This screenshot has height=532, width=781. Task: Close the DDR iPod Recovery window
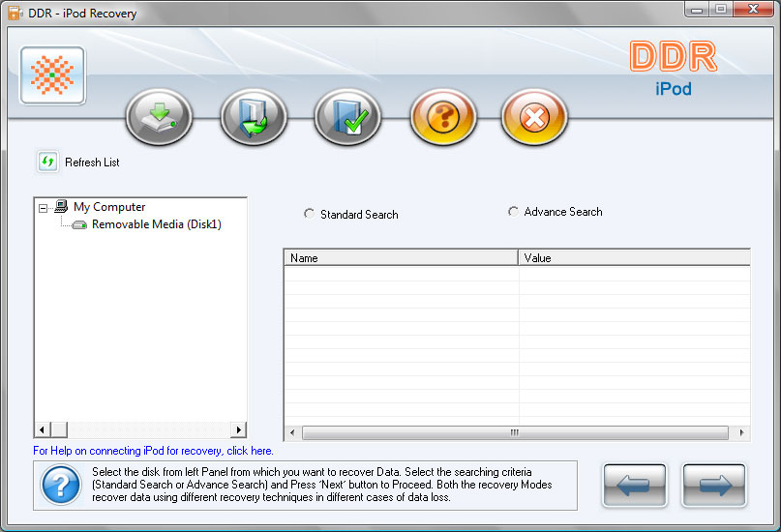click(753, 10)
